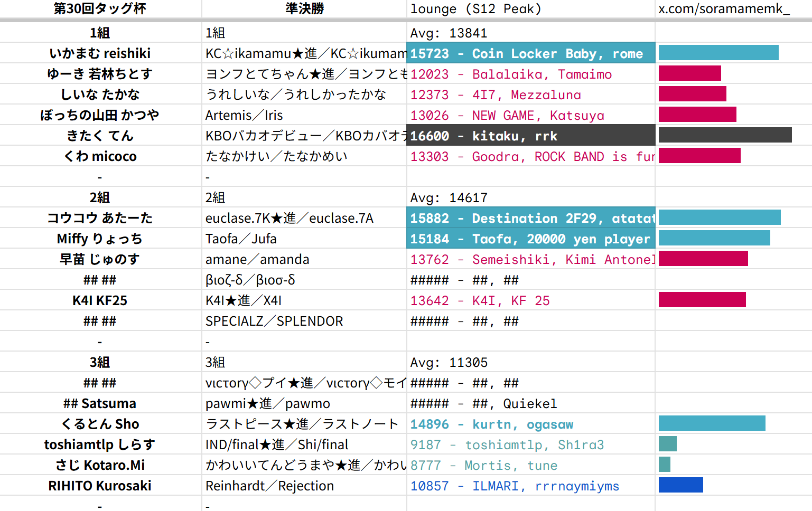Select the 13762 - Semeishiki cell
This screenshot has height=511, width=812.
(x=531, y=259)
